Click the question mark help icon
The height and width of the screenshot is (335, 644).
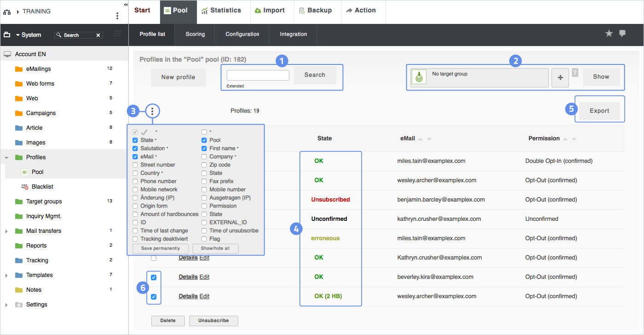point(575,73)
